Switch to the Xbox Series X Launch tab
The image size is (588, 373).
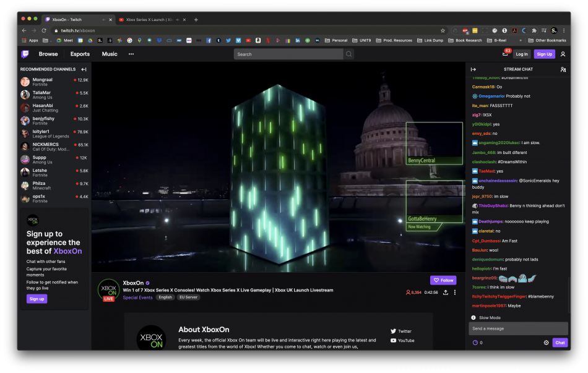pyautogui.click(x=152, y=20)
